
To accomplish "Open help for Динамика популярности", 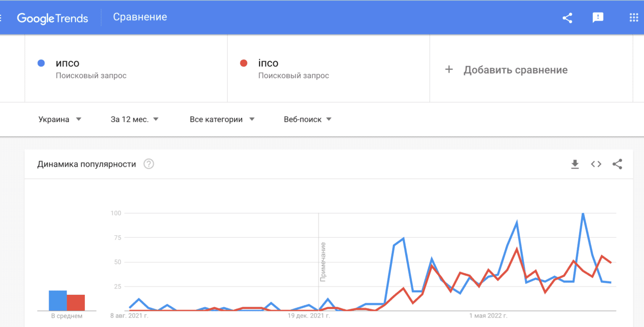I will [149, 164].
